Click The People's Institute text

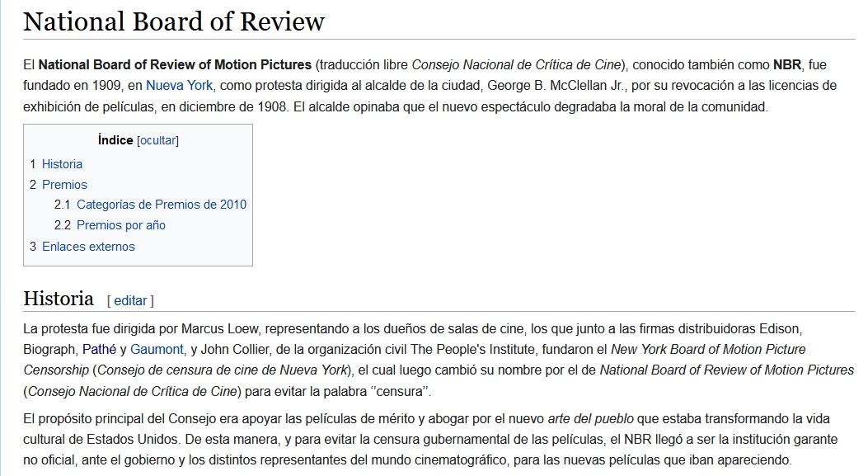(x=472, y=349)
